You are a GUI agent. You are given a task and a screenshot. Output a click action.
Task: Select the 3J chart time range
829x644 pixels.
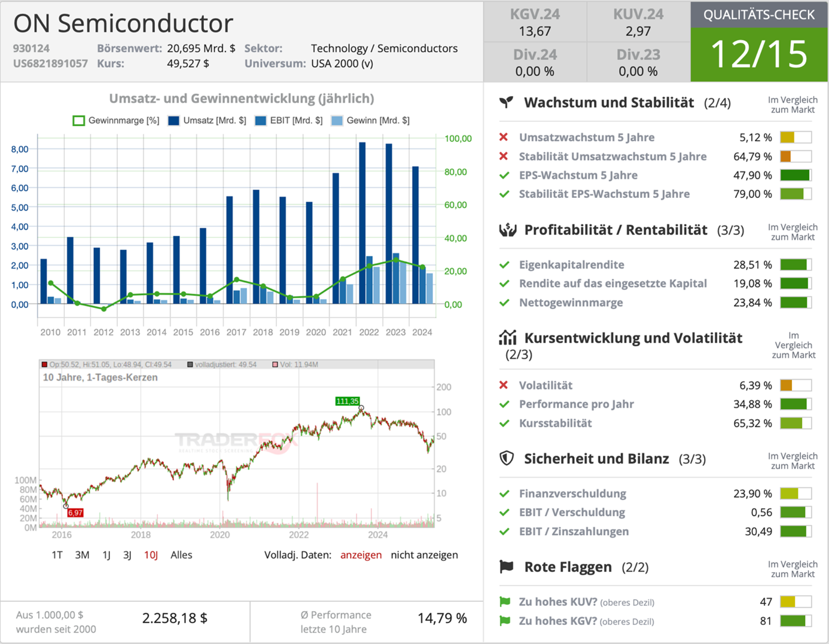click(x=127, y=555)
